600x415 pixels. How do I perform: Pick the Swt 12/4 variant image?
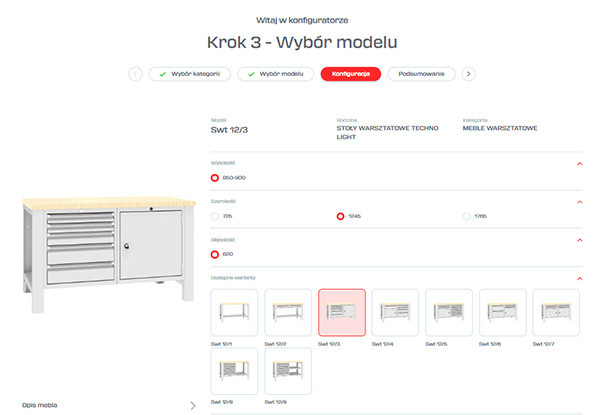(395, 313)
